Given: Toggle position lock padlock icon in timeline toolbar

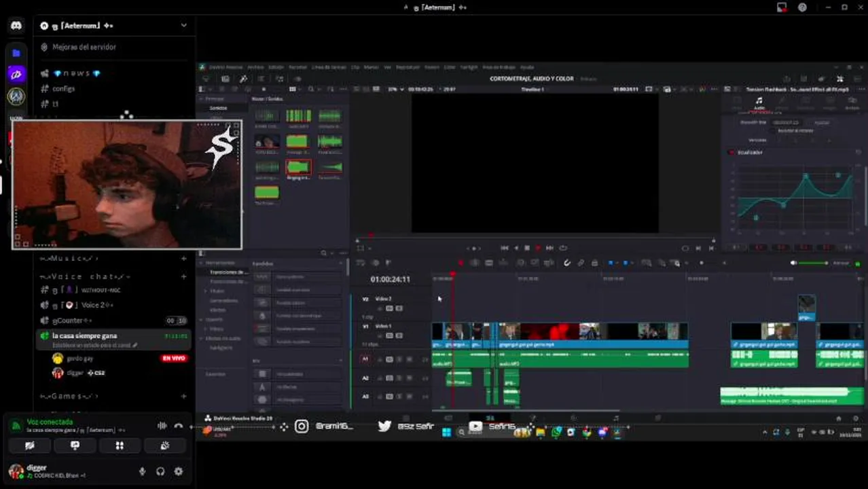Looking at the screenshot, I should coord(594,263).
